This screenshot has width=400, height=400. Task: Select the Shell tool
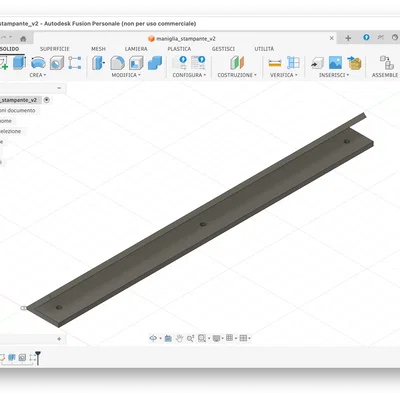(136, 63)
